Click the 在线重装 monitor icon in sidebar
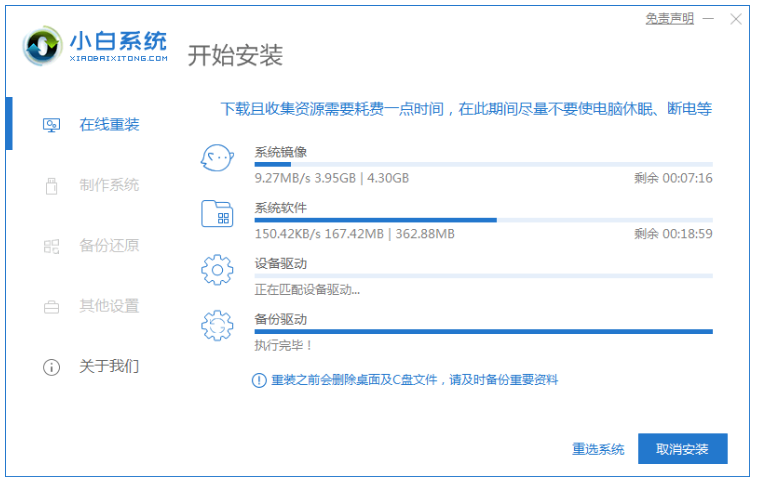 click(x=52, y=125)
